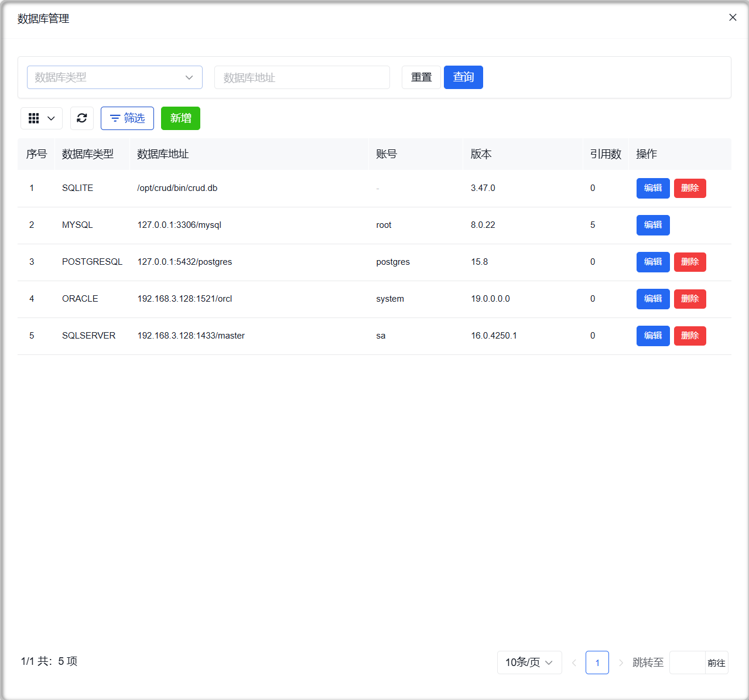Screen dimensions: 749x700
Task: Edit the ORACLE row
Action: pyautogui.click(x=653, y=299)
